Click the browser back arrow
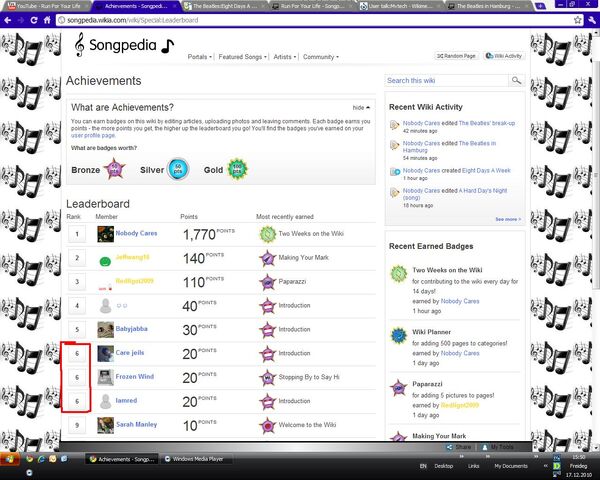This screenshot has width=600, height=480. [8, 20]
